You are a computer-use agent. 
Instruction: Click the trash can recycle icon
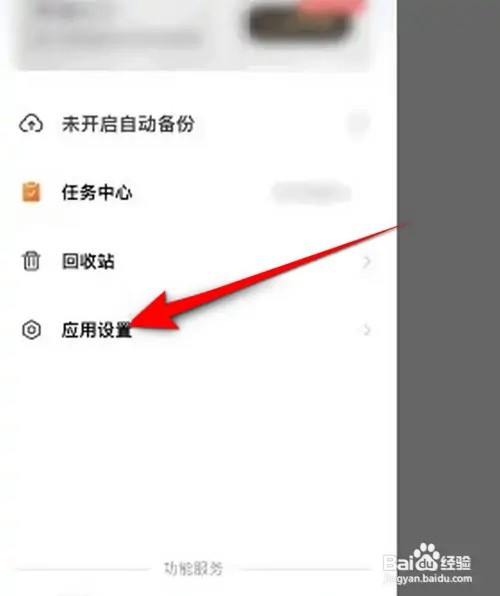pyautogui.click(x=31, y=261)
